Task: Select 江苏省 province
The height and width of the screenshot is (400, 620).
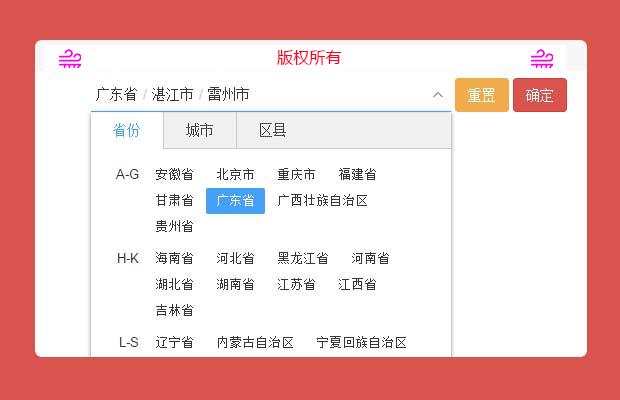Action: tap(296, 284)
